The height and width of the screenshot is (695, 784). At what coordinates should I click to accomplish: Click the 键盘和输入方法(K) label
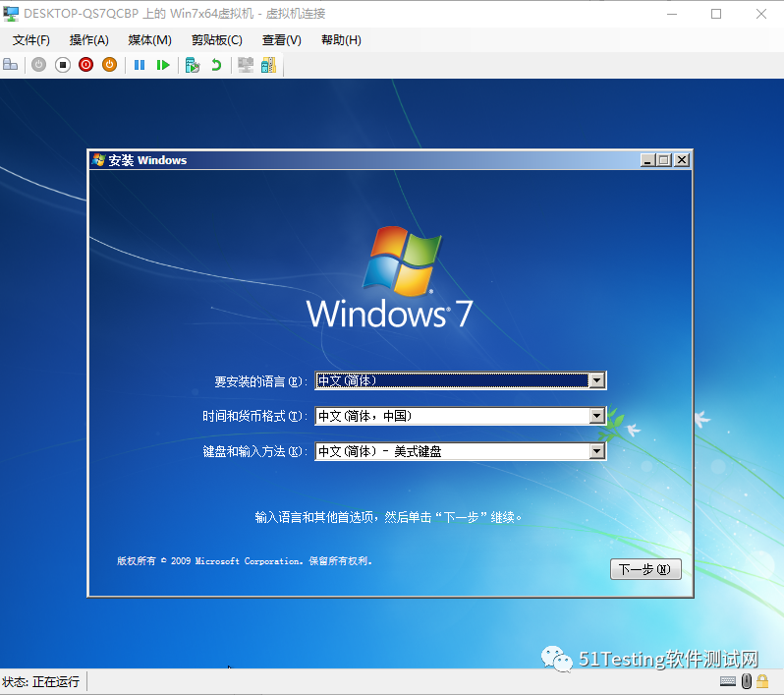click(254, 452)
